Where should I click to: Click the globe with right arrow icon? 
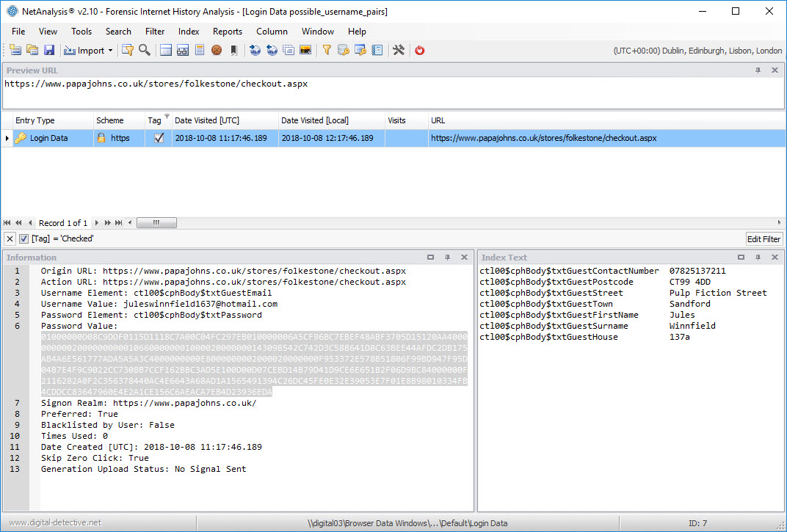pos(255,50)
